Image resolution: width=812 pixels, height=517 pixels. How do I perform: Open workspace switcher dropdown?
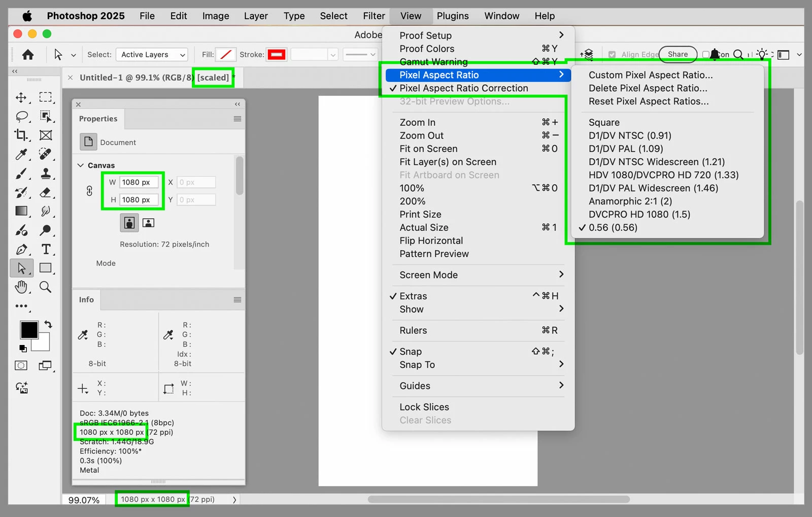click(x=788, y=54)
